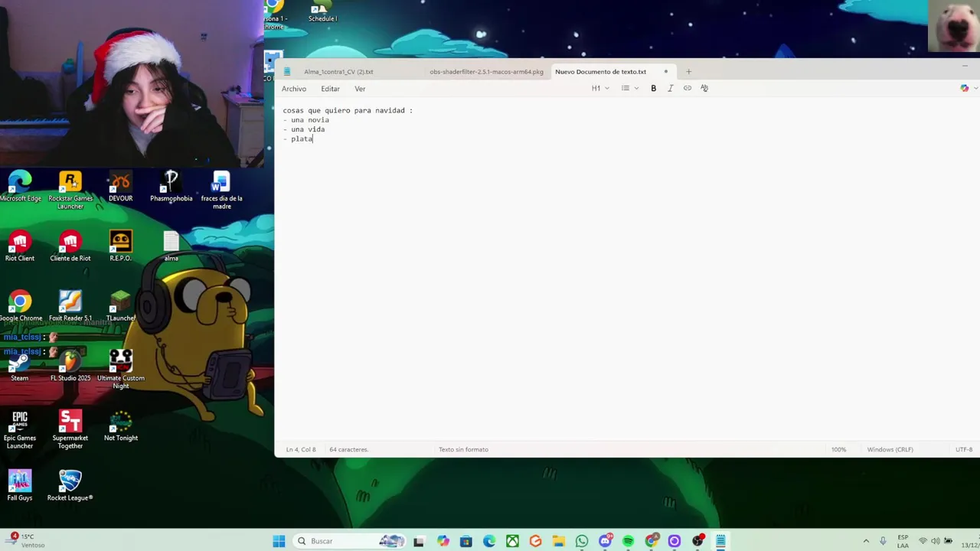
Task: Click the heading 'cosas que quiero para navidad :'
Action: [x=348, y=111]
